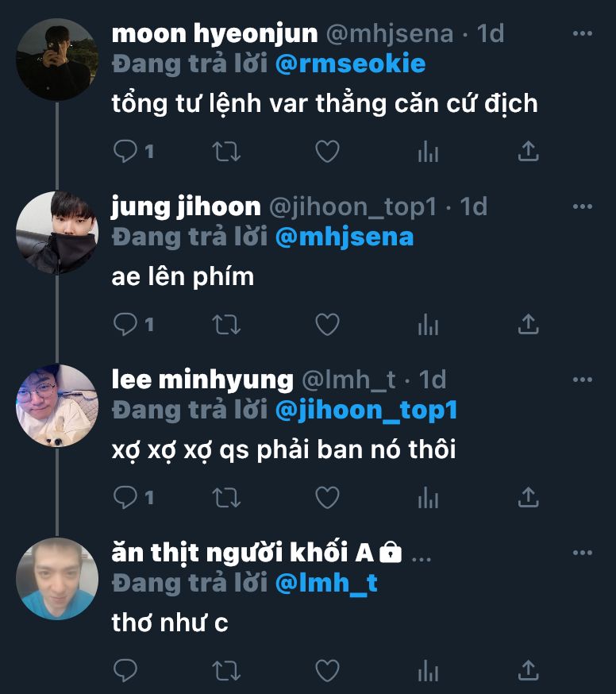Open the @jihoon_top1 mention link
Viewport: 616px width, 694px height.
pos(366,411)
